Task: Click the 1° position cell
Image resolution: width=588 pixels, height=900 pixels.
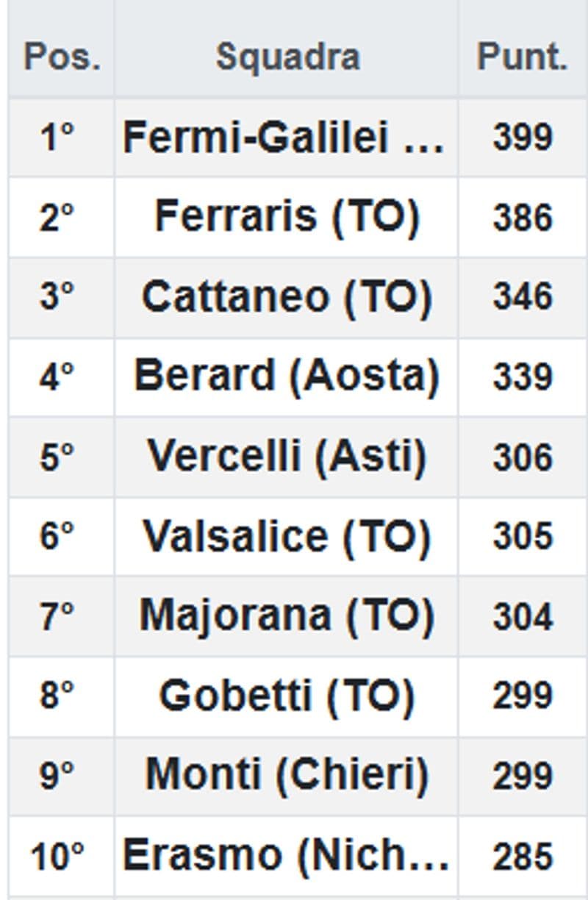Action: (x=57, y=137)
